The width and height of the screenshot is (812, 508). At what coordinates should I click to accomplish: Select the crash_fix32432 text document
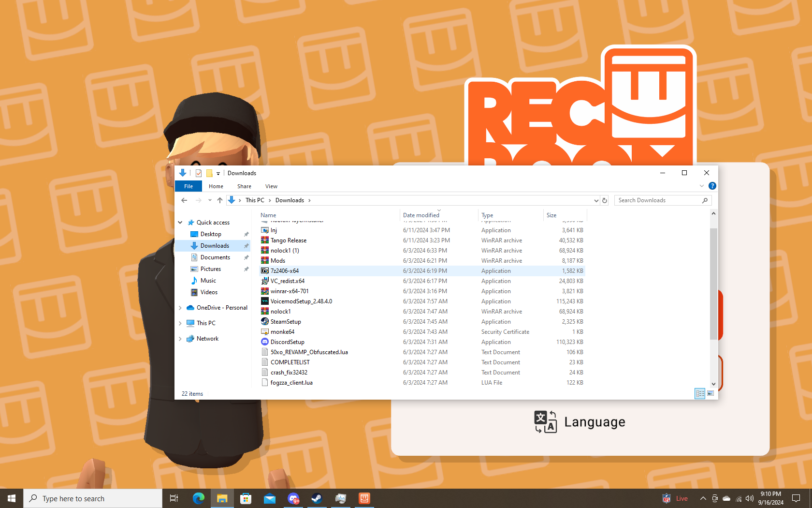[289, 373]
